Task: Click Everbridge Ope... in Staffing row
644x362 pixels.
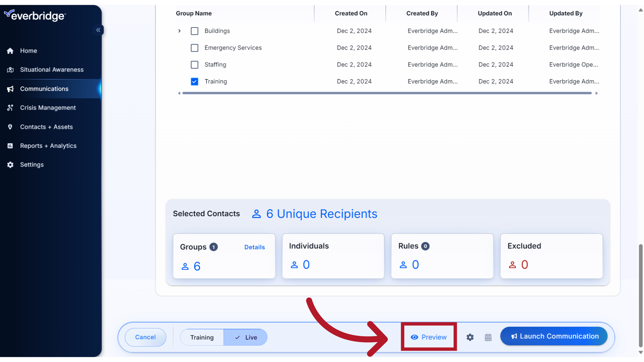Action: pyautogui.click(x=574, y=65)
